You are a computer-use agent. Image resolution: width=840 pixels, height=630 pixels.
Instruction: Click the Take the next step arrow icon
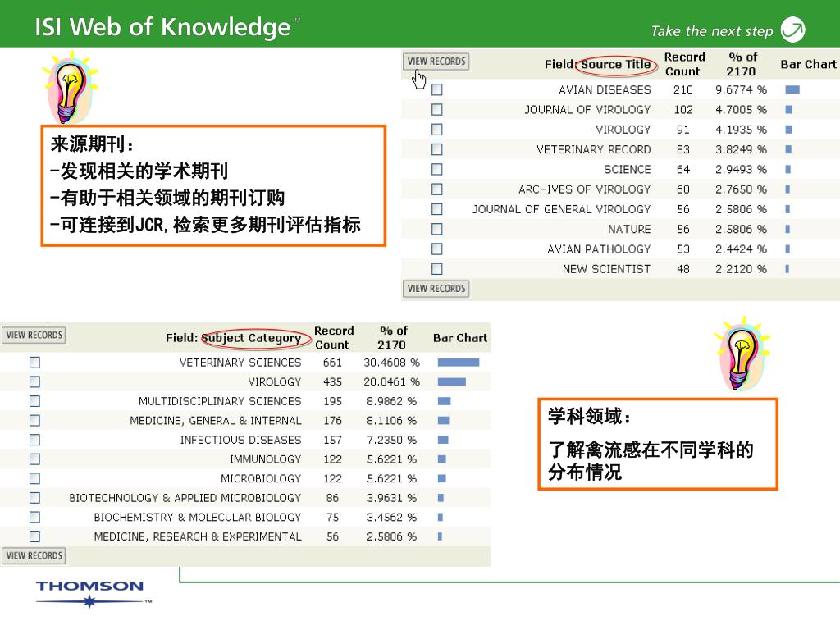pyautogui.click(x=793, y=30)
